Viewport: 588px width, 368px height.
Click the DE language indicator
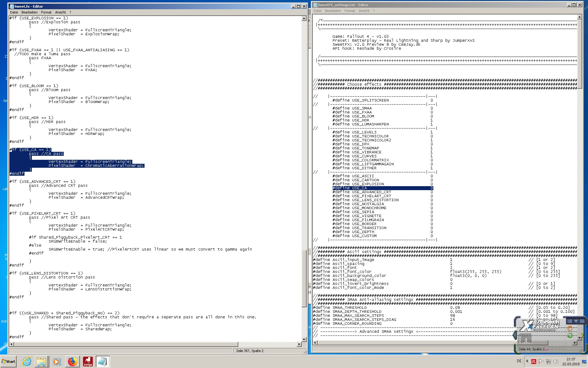coord(519,361)
